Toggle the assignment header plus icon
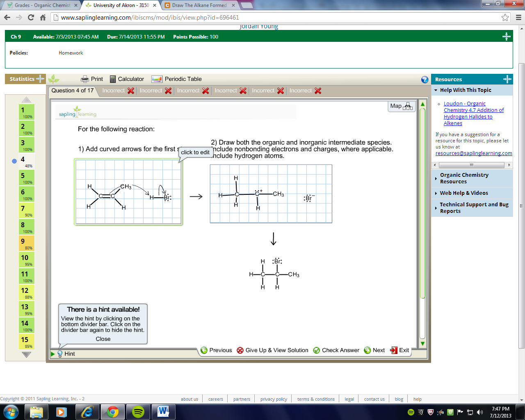This screenshot has width=525, height=420. click(507, 37)
